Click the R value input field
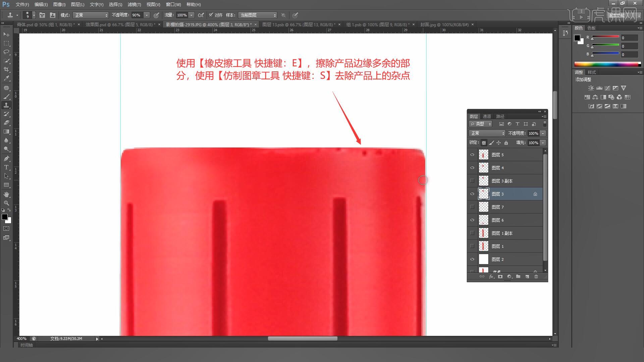 tap(629, 38)
